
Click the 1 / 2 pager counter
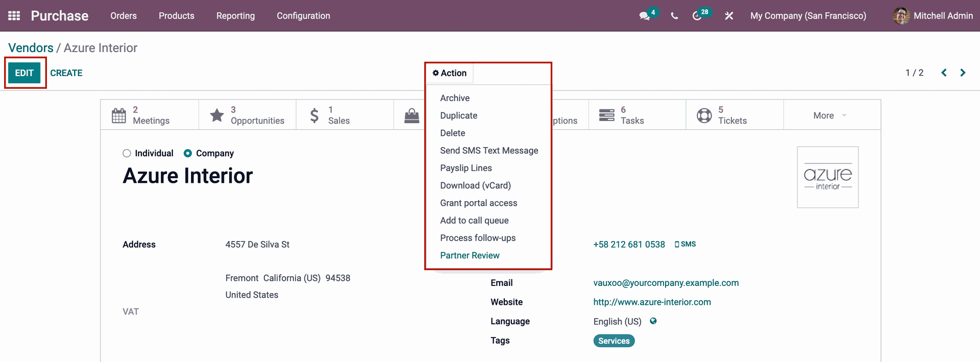(914, 73)
